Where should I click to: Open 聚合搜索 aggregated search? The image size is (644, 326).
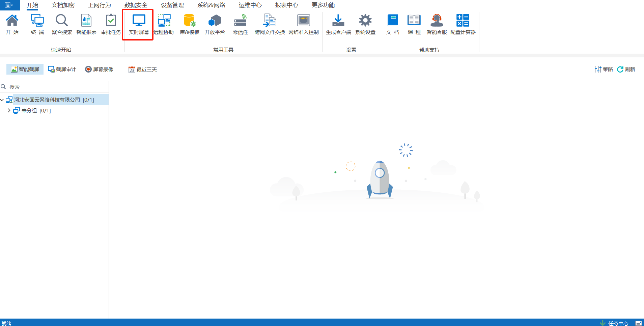tap(62, 24)
